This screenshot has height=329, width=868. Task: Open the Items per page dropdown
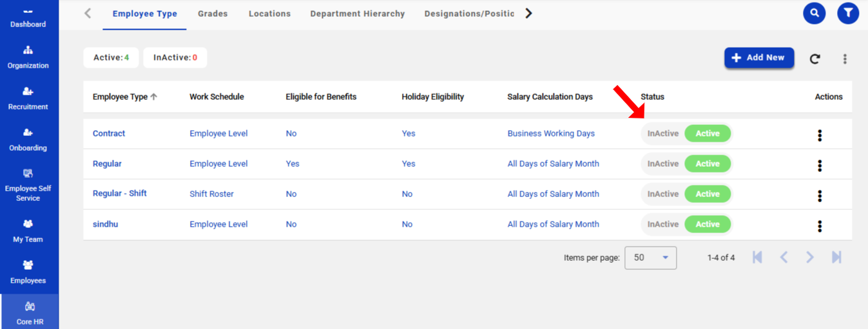pos(650,258)
